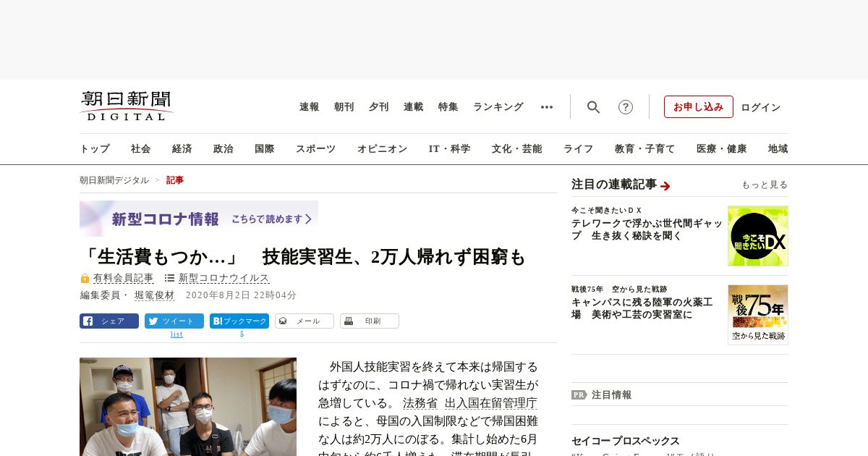Click the もっと見る link
The width and height of the screenshot is (868, 456).
(x=765, y=185)
